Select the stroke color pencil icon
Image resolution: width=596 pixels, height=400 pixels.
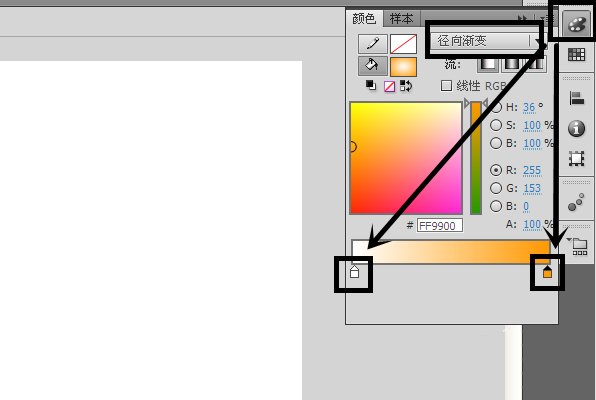click(x=372, y=44)
